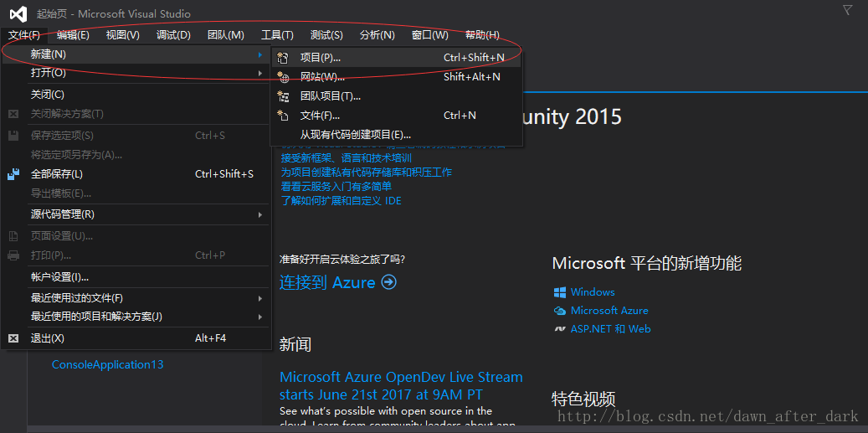Image resolution: width=868 pixels, height=433 pixels.
Task: Click the circled arrow next to 连接到 Azure
Action: [389, 282]
